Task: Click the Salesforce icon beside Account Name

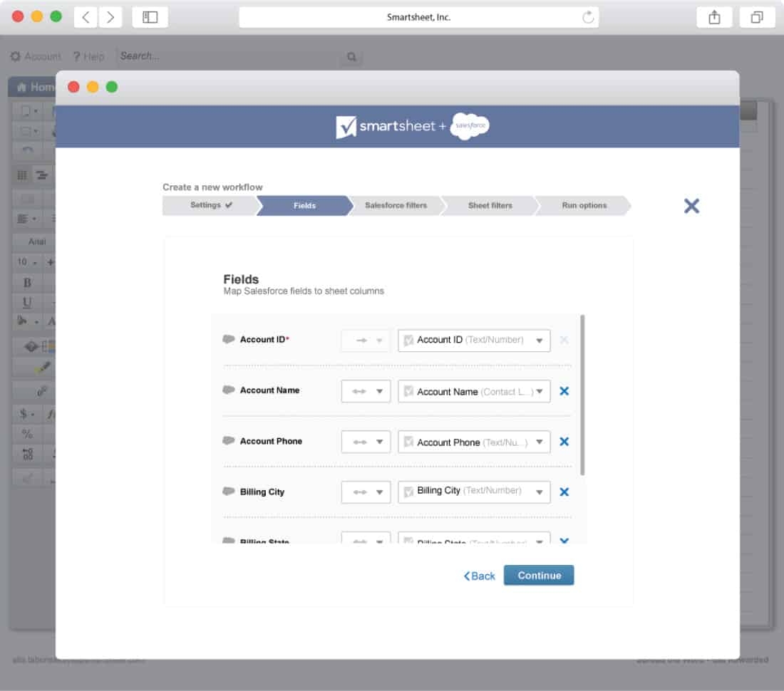Action: 229,390
